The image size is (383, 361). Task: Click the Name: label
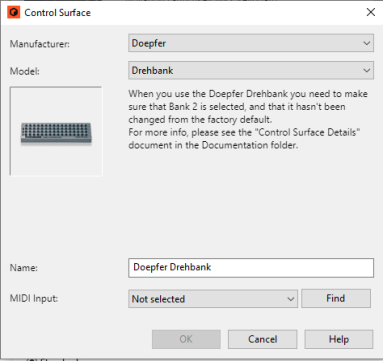[24, 268]
